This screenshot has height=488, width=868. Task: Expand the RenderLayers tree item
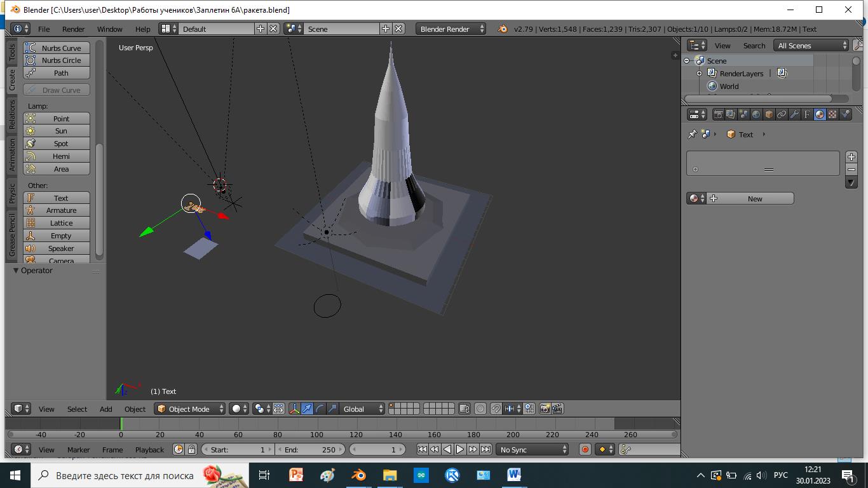699,74
